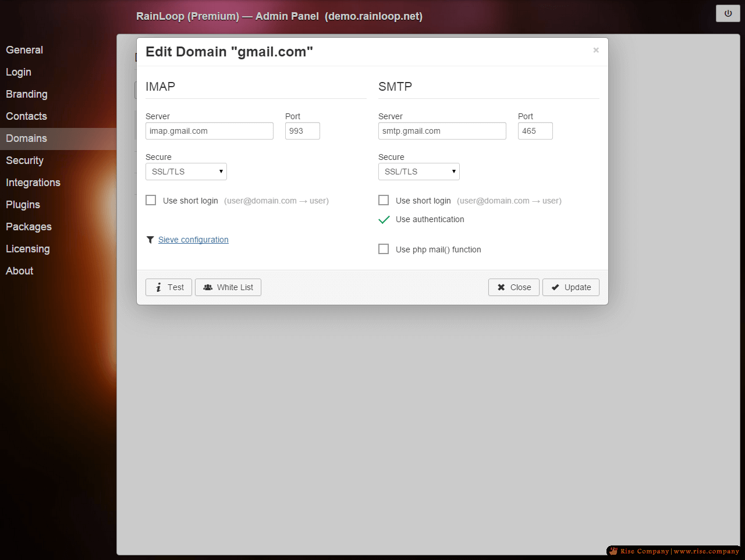Click the Close button in dialog footer
Screen dimensions: 745x560
tap(514, 287)
